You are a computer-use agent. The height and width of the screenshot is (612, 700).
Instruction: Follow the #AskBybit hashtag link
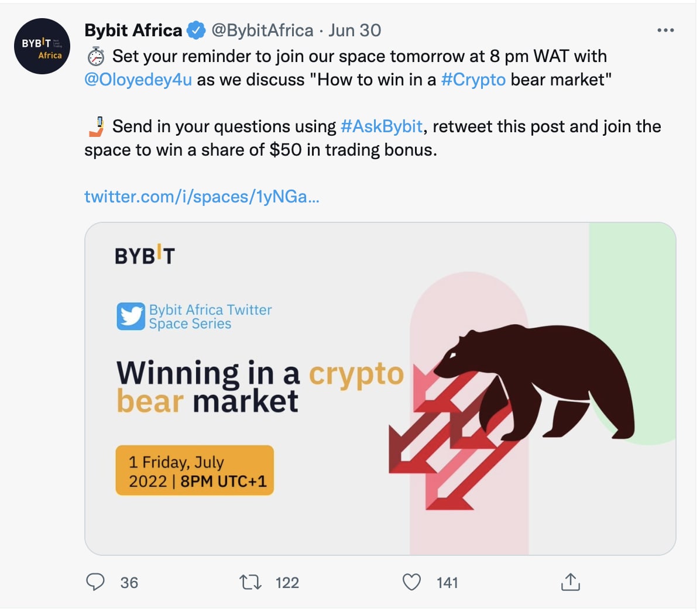[x=382, y=126]
